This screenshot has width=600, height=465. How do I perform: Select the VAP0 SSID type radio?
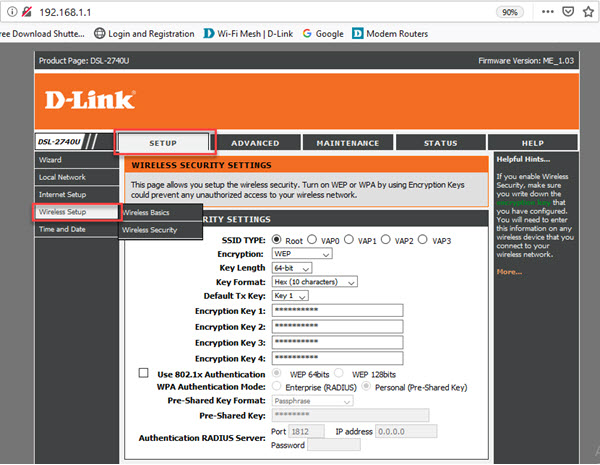312,240
